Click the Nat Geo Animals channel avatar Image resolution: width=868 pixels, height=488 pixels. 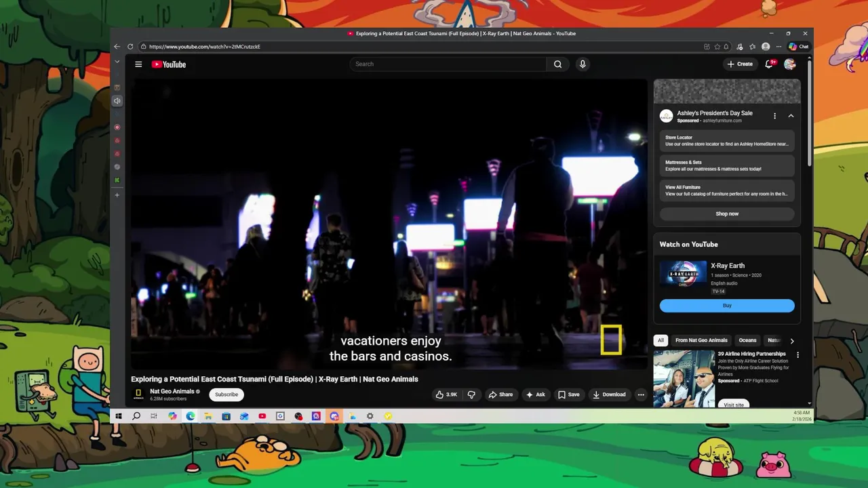(138, 394)
